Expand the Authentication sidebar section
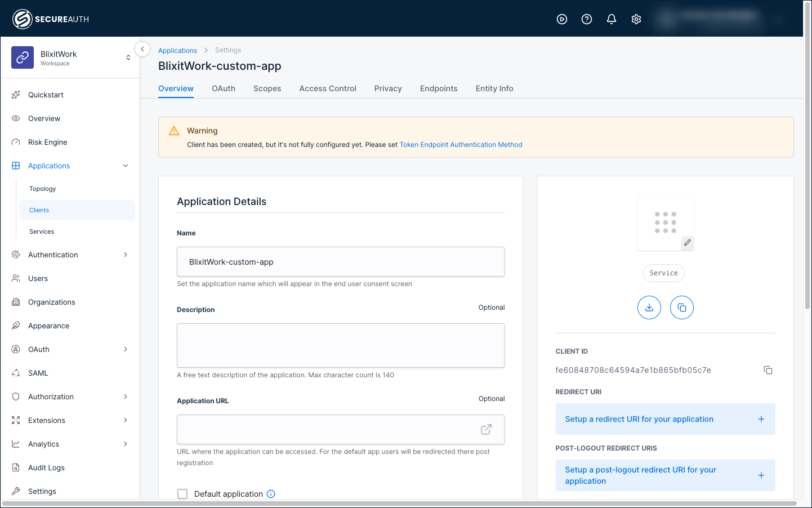Screen dimensions: 812x508 pos(126,255)
